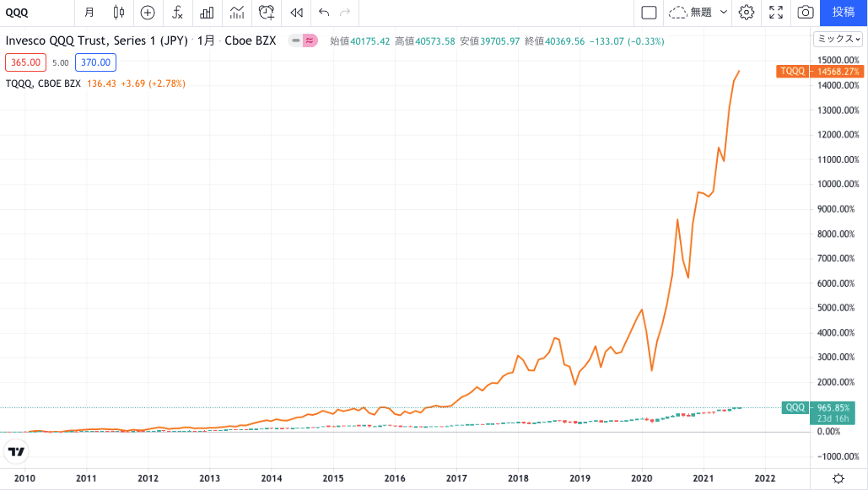Toggle the pink ≈ indicator in the legend
868x490 pixels.
coord(310,40)
